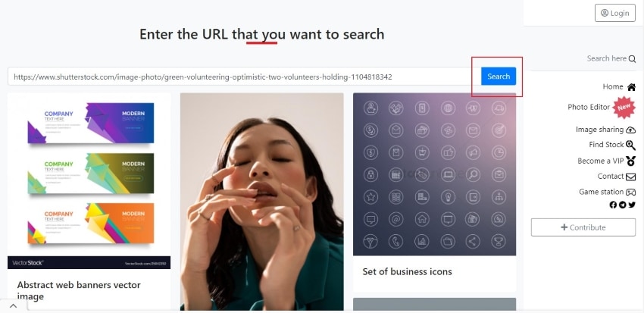Expand the bottom-left upward chevron tab
644x313 pixels.
(x=13, y=305)
